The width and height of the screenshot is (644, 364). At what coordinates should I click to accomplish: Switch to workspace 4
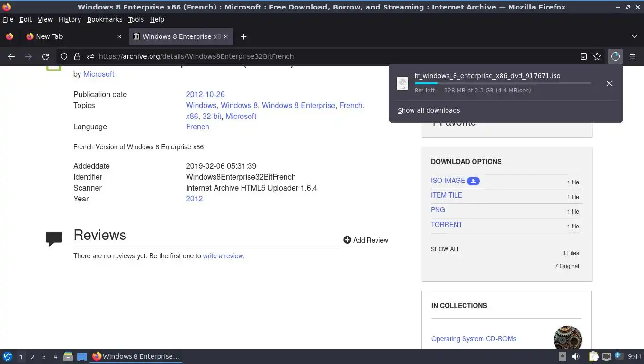click(55, 357)
